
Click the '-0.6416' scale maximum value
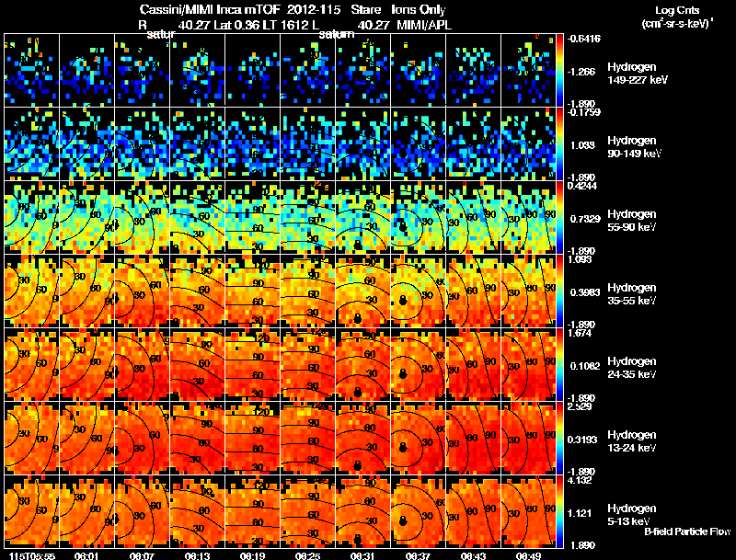(584, 39)
